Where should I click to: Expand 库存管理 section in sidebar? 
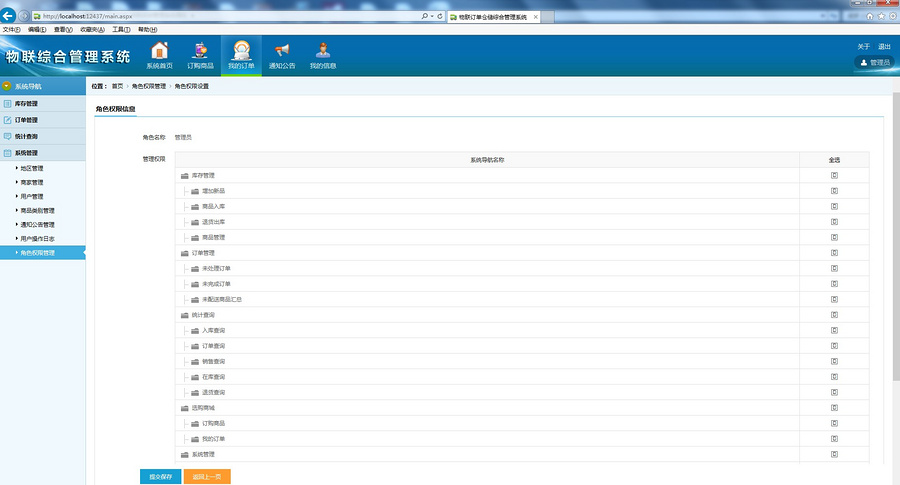42,104
